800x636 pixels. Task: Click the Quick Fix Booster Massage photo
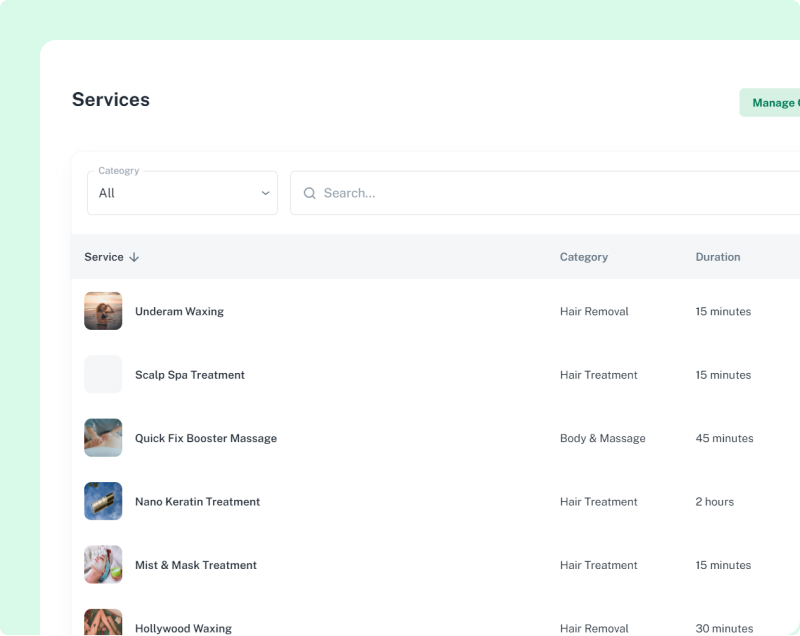(x=103, y=438)
